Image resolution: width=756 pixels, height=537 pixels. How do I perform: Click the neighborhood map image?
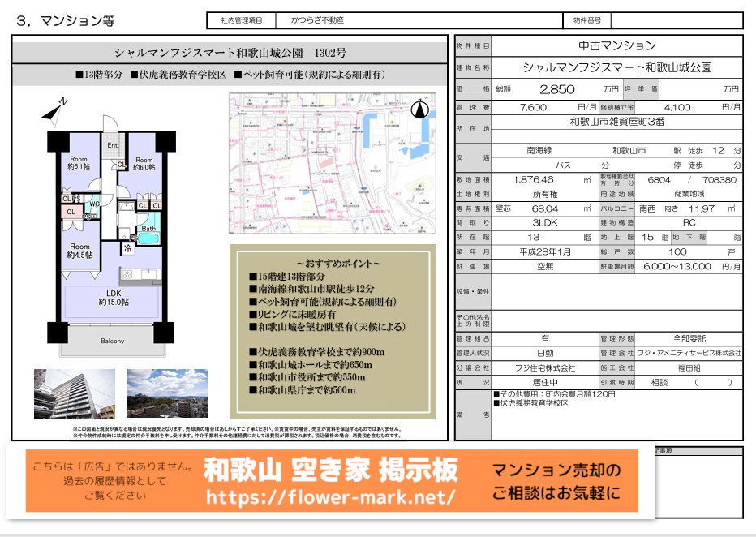(x=333, y=162)
